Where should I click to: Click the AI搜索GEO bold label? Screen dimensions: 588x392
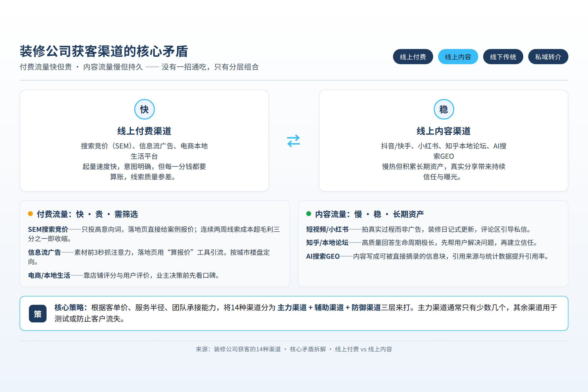pyautogui.click(x=323, y=256)
